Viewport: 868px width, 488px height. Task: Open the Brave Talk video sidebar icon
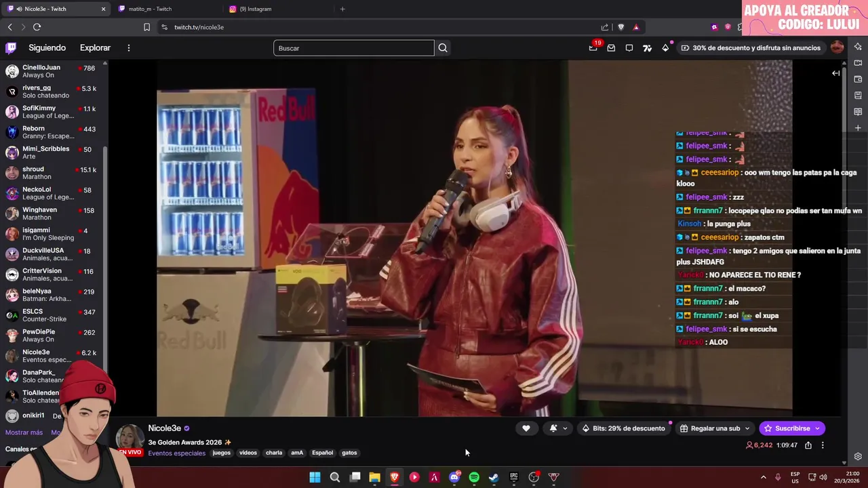coord(858,63)
